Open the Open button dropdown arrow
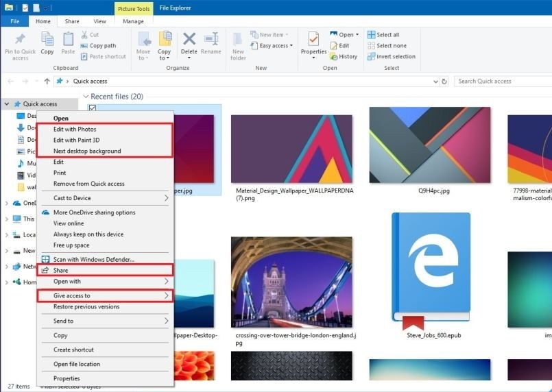552x392 pixels. point(357,34)
